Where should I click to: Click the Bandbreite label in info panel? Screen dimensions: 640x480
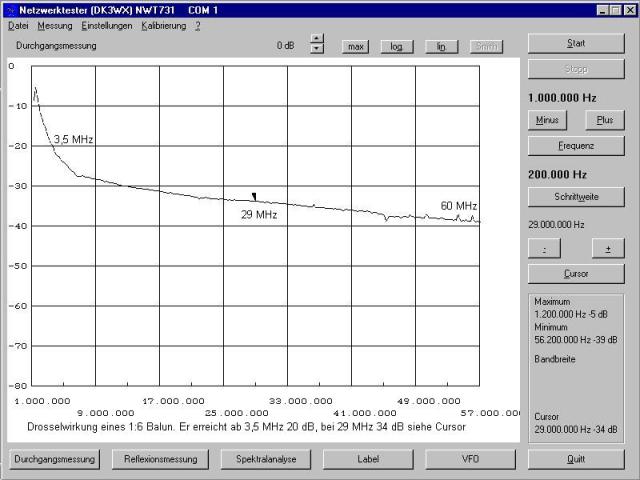555,359
